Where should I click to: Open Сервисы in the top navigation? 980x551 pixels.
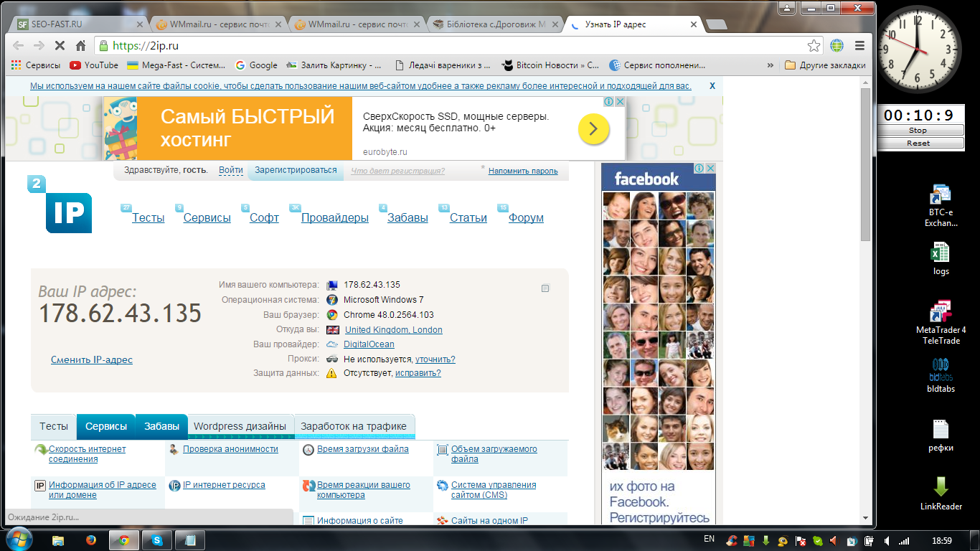207,218
